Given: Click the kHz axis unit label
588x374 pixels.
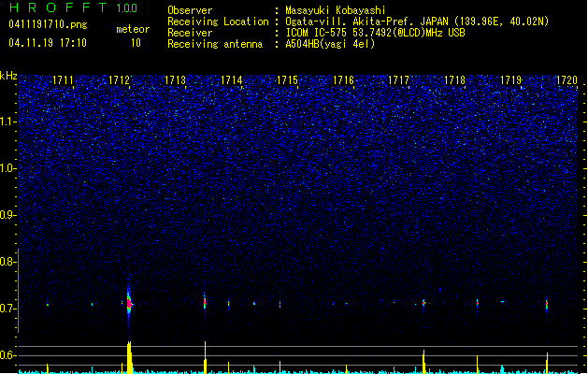Looking at the screenshot, I should tap(8, 76).
